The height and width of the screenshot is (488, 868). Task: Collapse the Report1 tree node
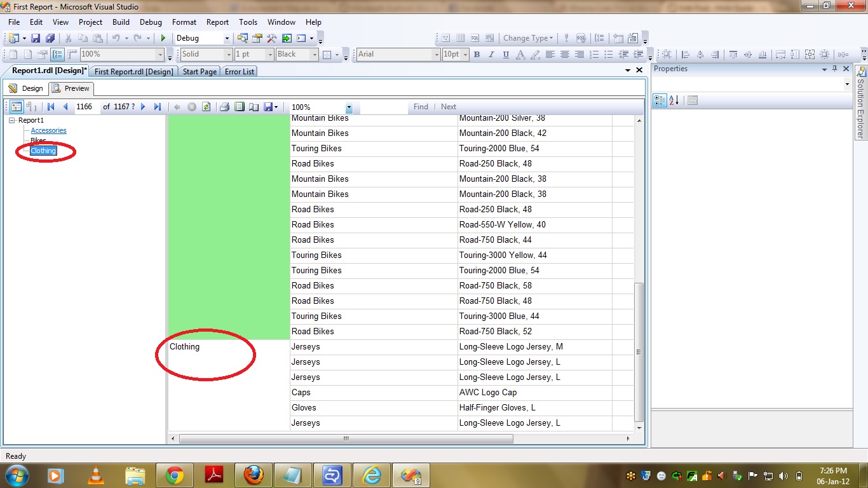[x=12, y=120]
